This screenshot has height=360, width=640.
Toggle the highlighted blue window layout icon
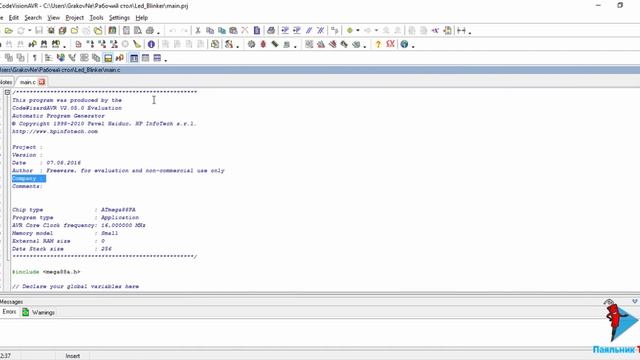point(134,58)
